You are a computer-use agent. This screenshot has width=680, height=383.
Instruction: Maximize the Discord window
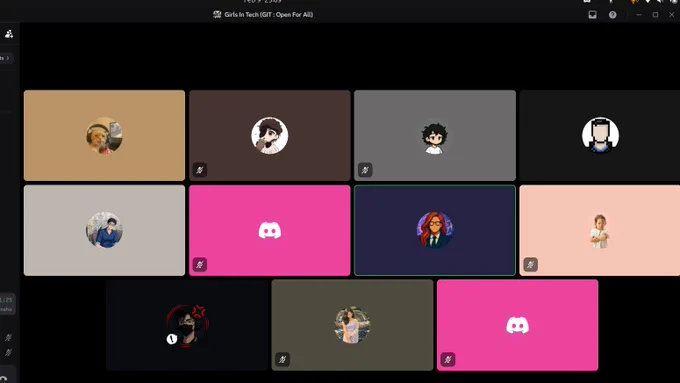pyautogui.click(x=655, y=15)
